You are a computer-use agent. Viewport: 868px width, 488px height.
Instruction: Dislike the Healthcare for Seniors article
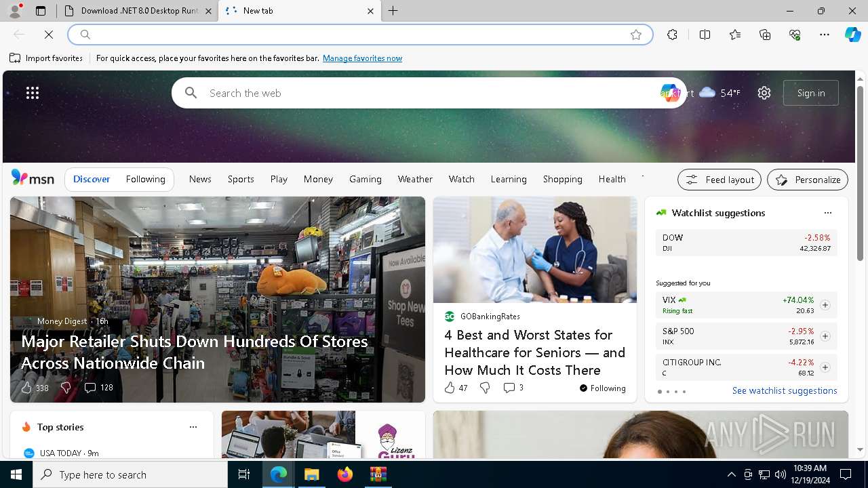pyautogui.click(x=485, y=388)
